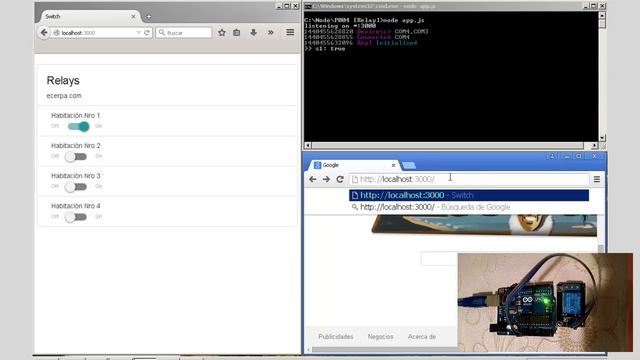
Task: Toggle Habitación Nro 4 switch on
Action: pyautogui.click(x=76, y=217)
